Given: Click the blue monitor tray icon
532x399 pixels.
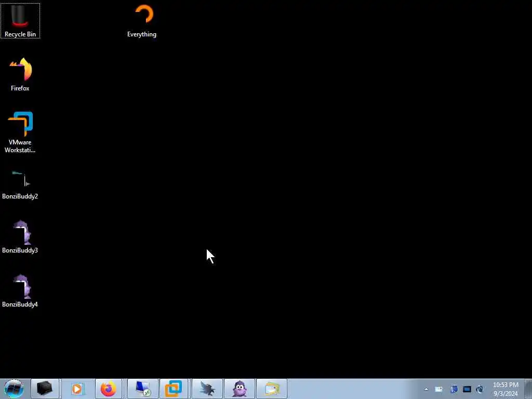Looking at the screenshot, I should pos(454,389).
